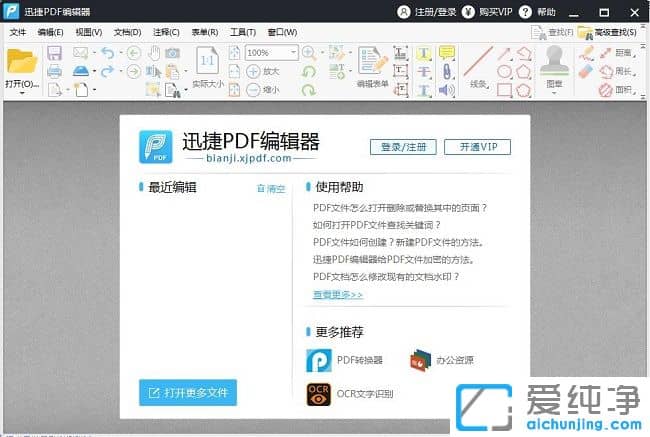Screen dimensions: 650x437
Task: Click 高级查找(S) advanced search
Action: pyautogui.click(x=608, y=32)
